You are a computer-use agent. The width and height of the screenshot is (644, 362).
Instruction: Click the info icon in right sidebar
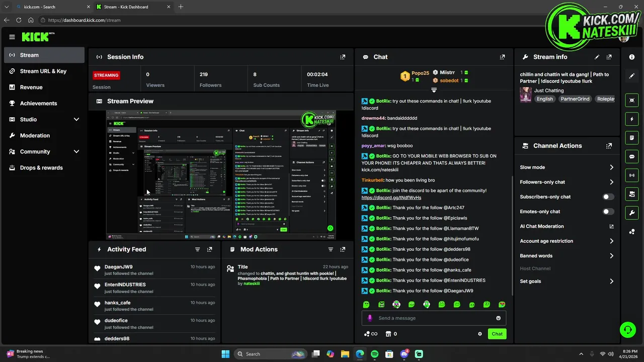[x=632, y=57]
